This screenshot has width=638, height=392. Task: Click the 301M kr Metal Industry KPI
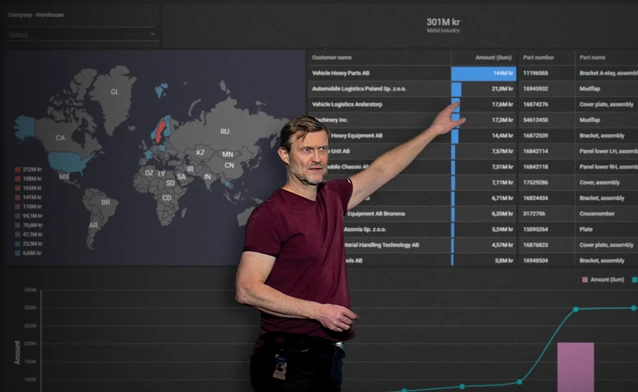point(443,25)
